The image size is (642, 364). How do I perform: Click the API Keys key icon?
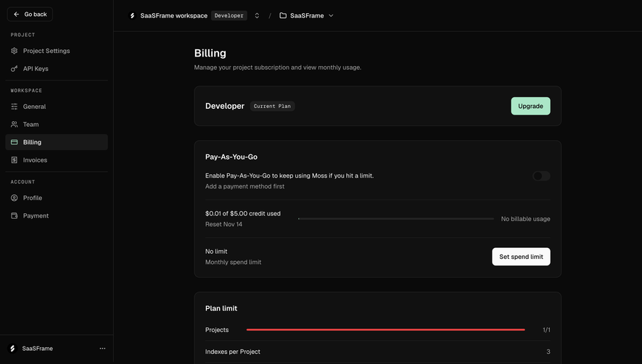click(15, 69)
